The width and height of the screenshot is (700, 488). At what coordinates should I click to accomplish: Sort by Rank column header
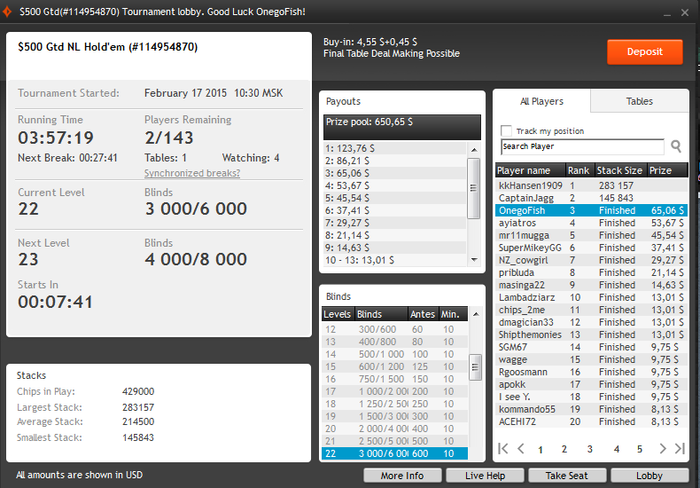coord(580,170)
